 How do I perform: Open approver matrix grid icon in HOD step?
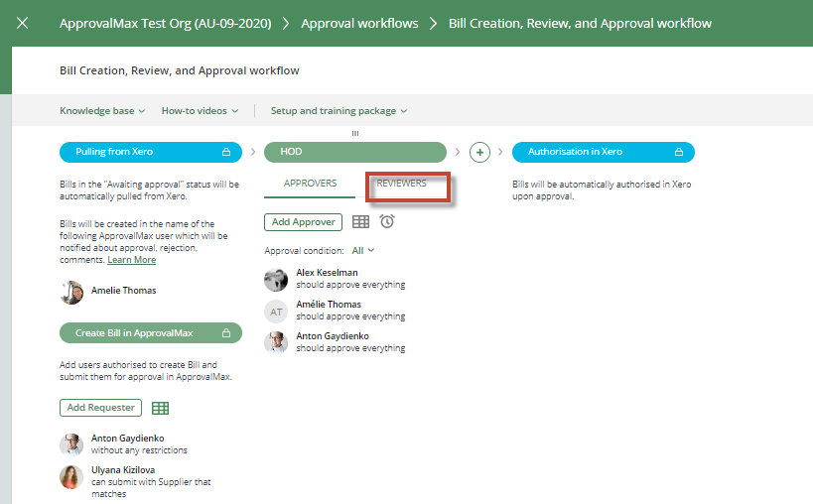point(360,221)
